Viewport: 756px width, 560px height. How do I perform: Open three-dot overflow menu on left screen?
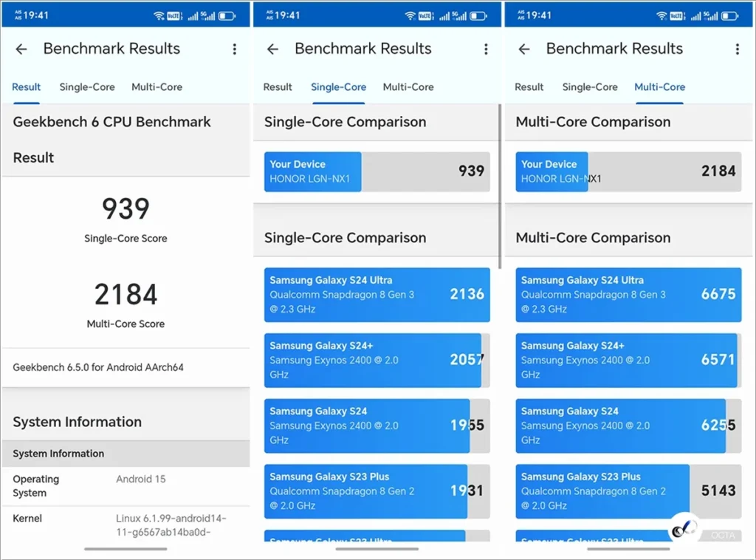[235, 49]
